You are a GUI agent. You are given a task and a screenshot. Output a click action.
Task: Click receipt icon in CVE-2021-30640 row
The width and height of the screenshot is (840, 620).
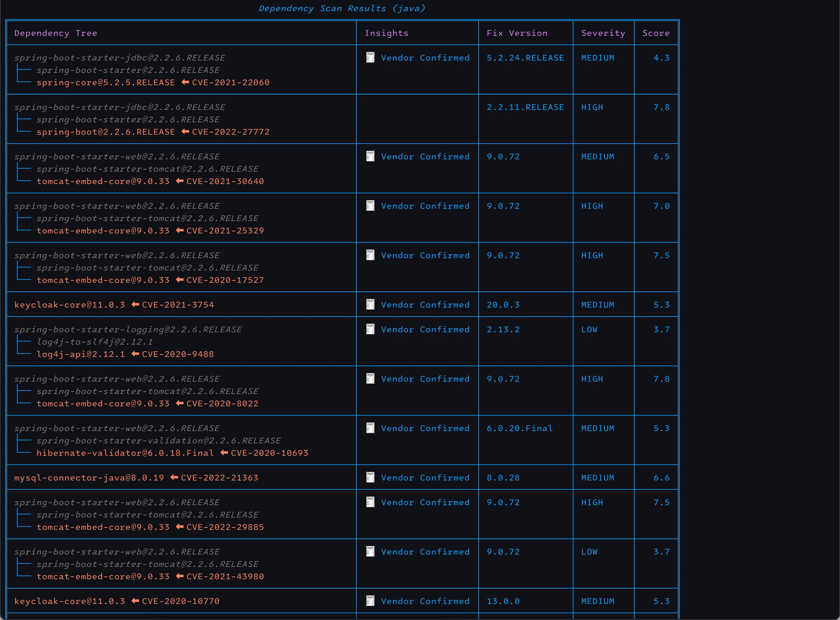[x=370, y=156]
